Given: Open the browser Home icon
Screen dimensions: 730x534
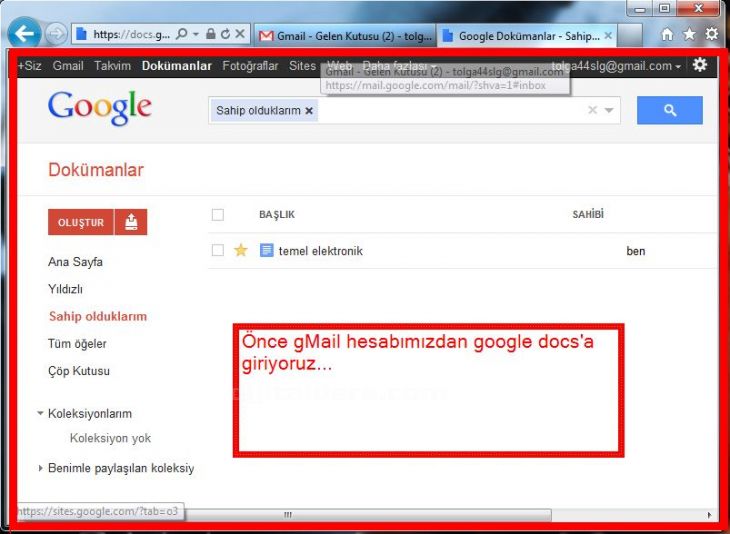Looking at the screenshot, I should click(668, 34).
